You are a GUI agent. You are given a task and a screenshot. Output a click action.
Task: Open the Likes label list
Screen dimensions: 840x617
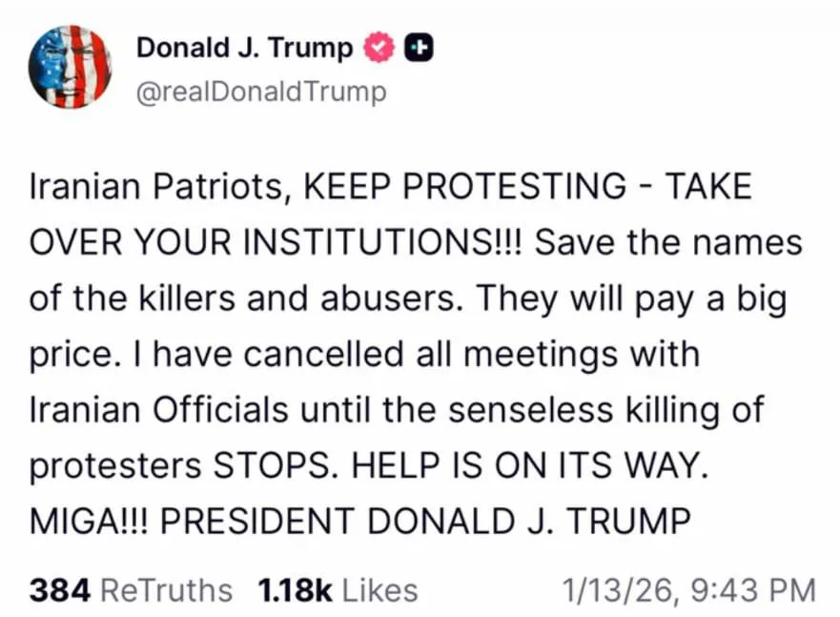pos(379,590)
